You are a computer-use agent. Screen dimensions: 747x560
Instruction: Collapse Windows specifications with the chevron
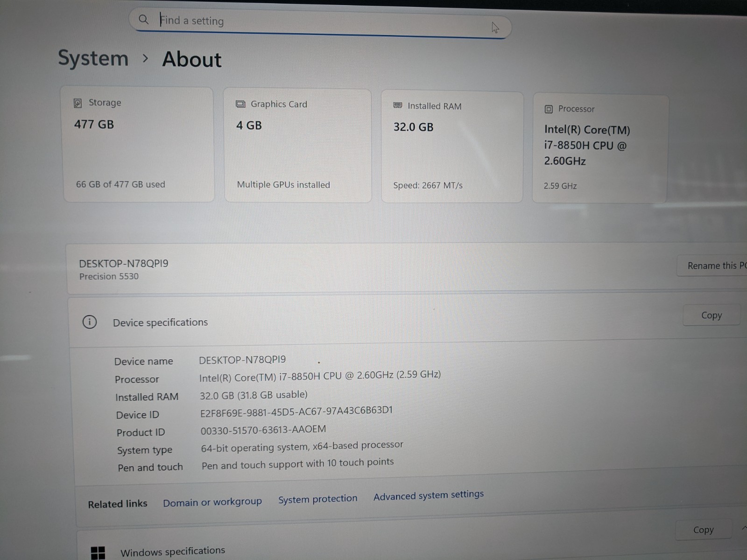tap(743, 528)
